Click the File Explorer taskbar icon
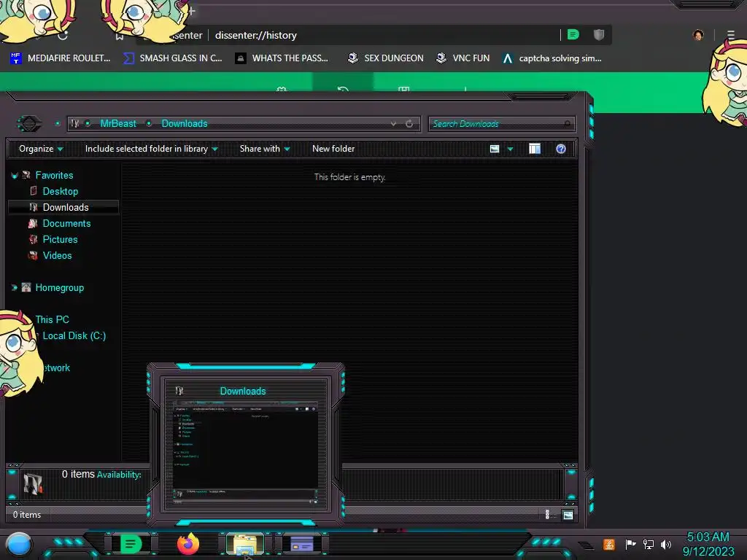This screenshot has width=747, height=560. [245, 544]
